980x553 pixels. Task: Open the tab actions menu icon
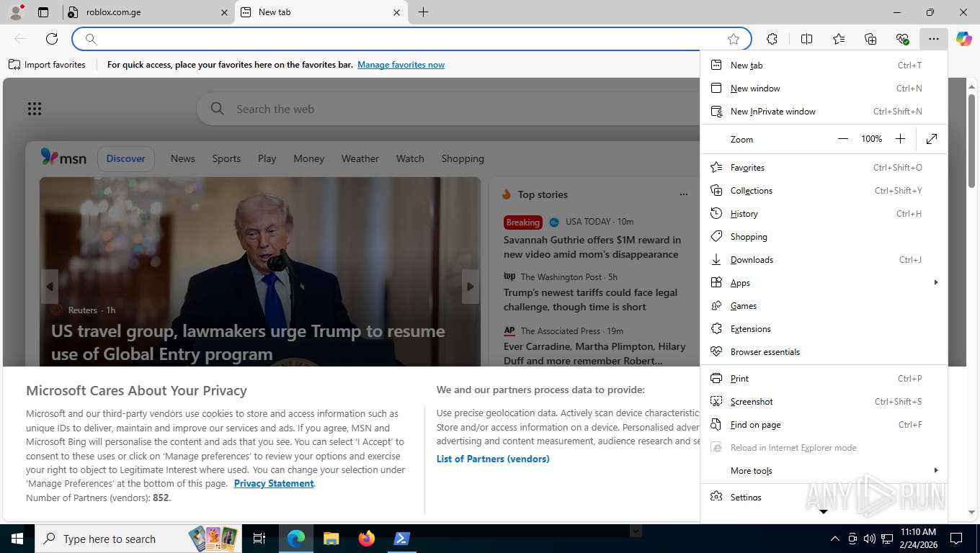coord(43,12)
